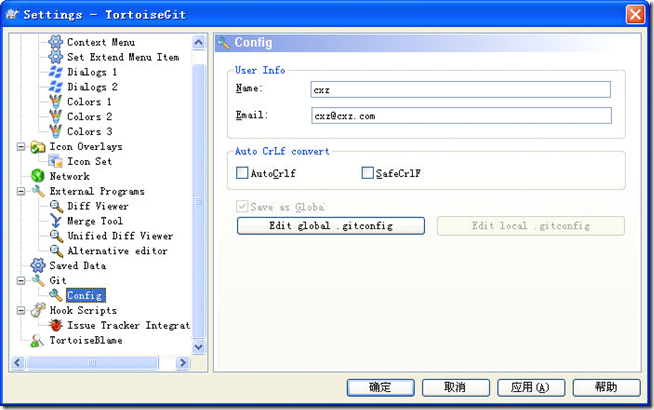Image resolution: width=654 pixels, height=410 pixels.
Task: Click the TortoiseBlame icon in tree
Action: coord(38,341)
